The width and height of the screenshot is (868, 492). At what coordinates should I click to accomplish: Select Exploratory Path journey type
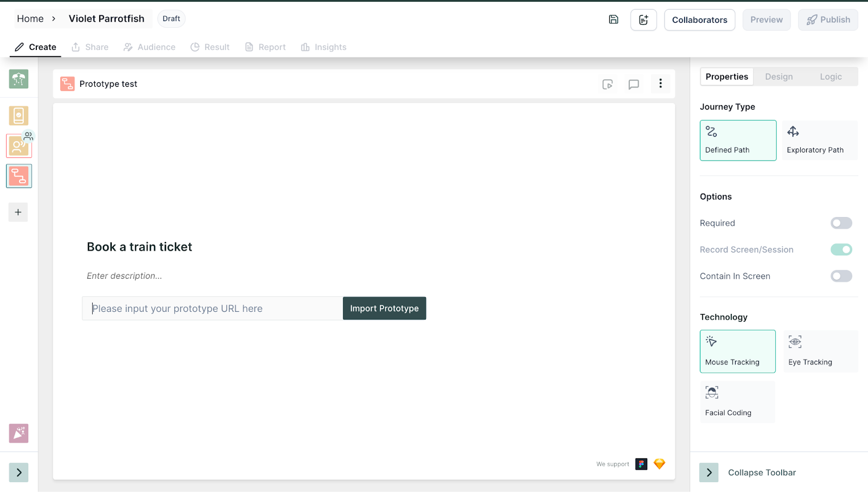[x=820, y=140]
